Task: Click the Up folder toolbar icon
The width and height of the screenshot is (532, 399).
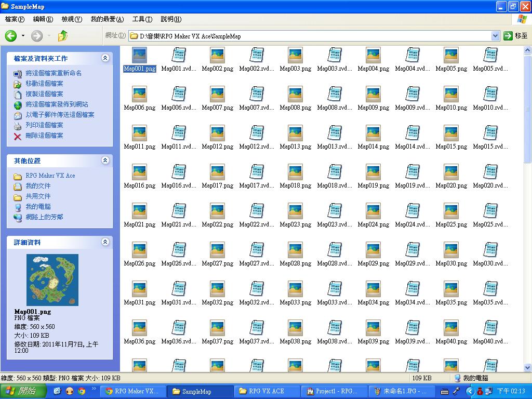Action: pyautogui.click(x=63, y=36)
